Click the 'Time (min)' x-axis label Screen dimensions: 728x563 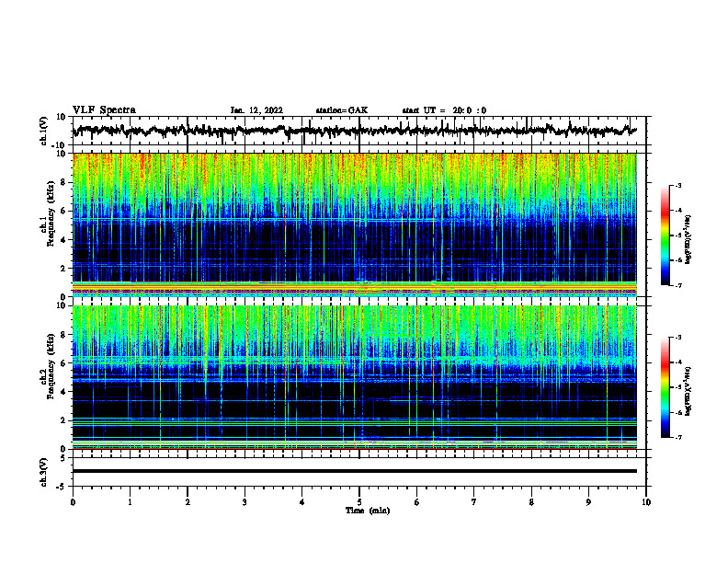pyautogui.click(x=368, y=511)
